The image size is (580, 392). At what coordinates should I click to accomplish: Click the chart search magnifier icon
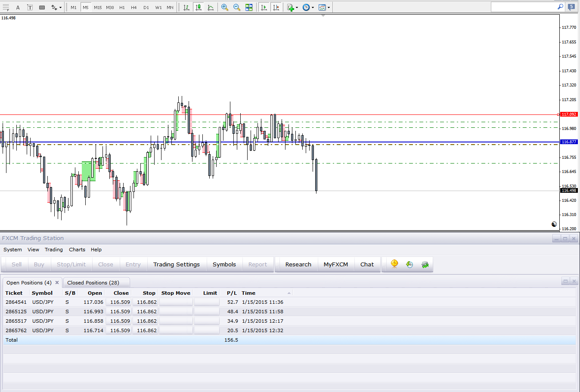click(560, 7)
